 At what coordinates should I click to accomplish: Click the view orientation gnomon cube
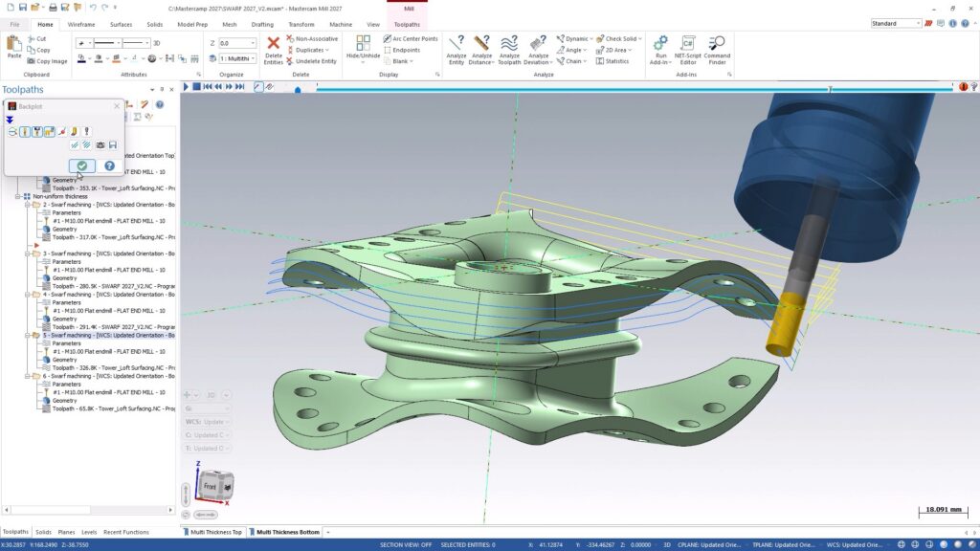click(216, 485)
